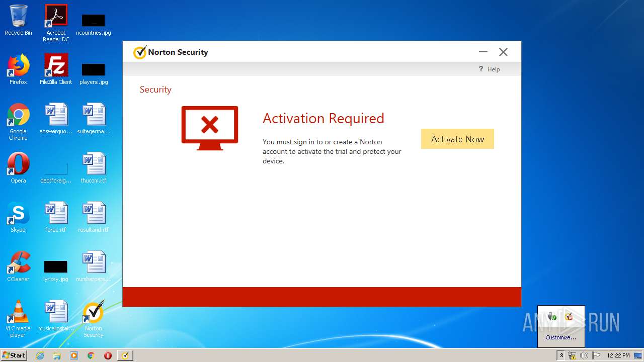Viewport: 644px width, 362px height.
Task: Minimize the Norton Security window
Action: click(483, 52)
